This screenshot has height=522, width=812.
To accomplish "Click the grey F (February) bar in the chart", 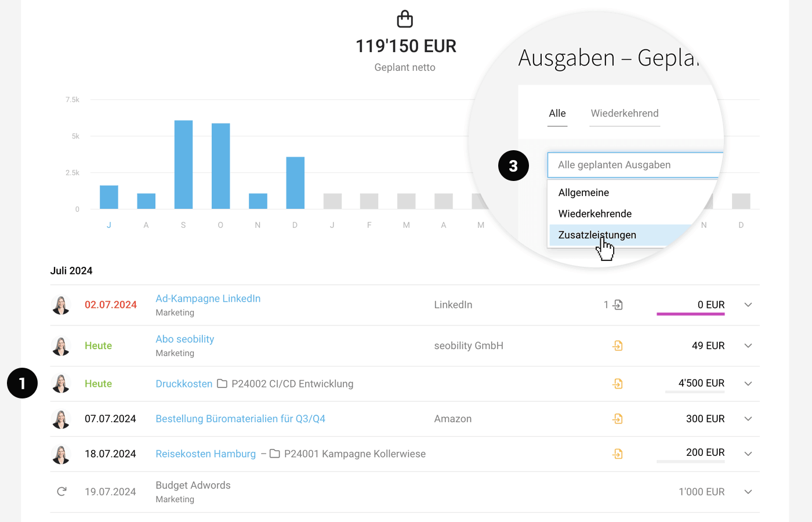I will pos(369,201).
